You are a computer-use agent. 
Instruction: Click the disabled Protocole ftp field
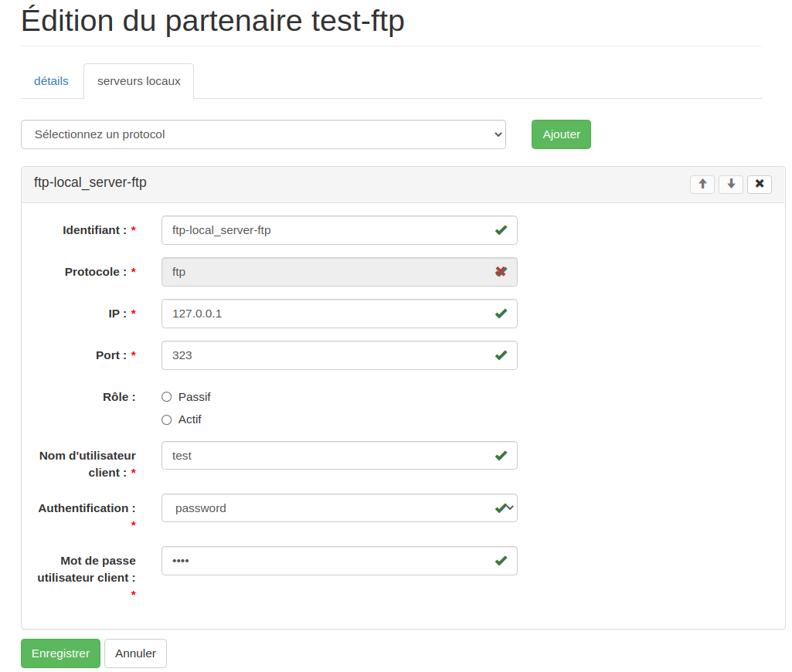click(339, 272)
